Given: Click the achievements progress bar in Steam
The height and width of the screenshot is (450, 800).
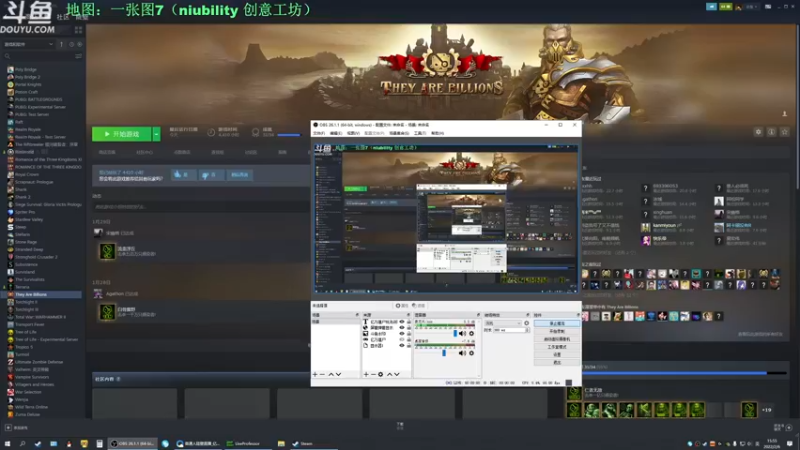Looking at the screenshot, I should click(x=684, y=373).
